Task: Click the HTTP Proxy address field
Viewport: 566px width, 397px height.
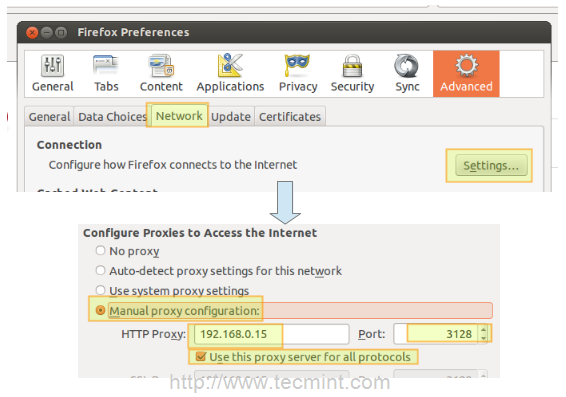Action: (x=271, y=334)
